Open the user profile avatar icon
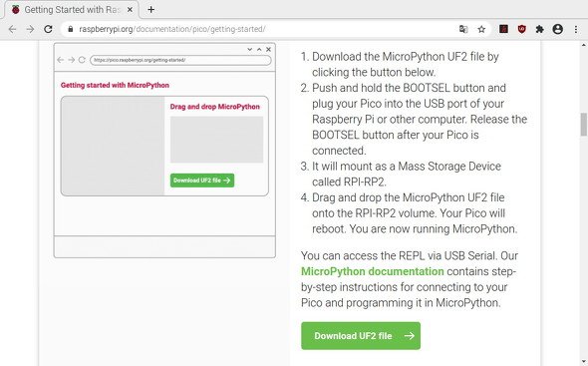Screen dimensions: 588x366 558,29
